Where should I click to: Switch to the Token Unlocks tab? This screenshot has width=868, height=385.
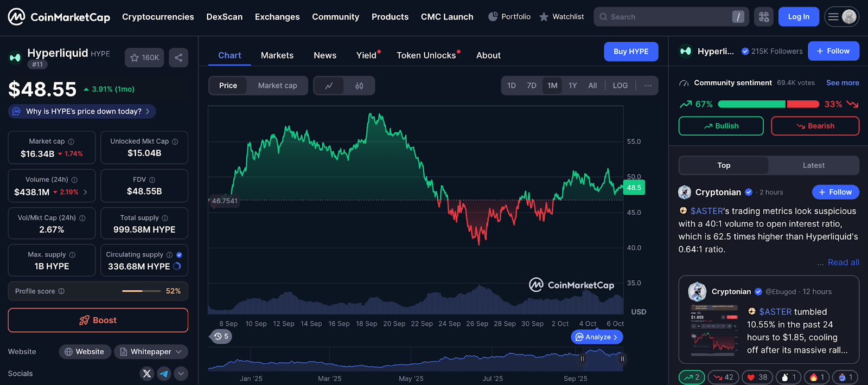tap(426, 55)
